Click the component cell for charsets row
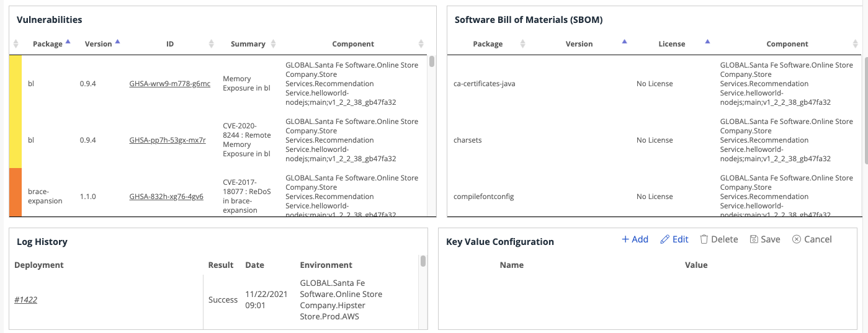 pyautogui.click(x=786, y=140)
